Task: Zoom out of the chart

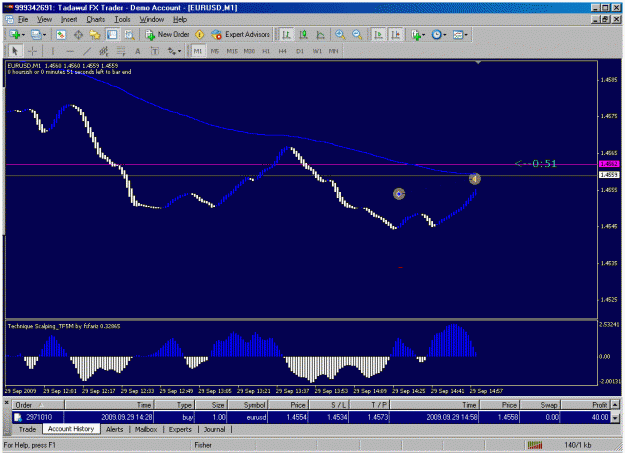Action: click(x=357, y=35)
